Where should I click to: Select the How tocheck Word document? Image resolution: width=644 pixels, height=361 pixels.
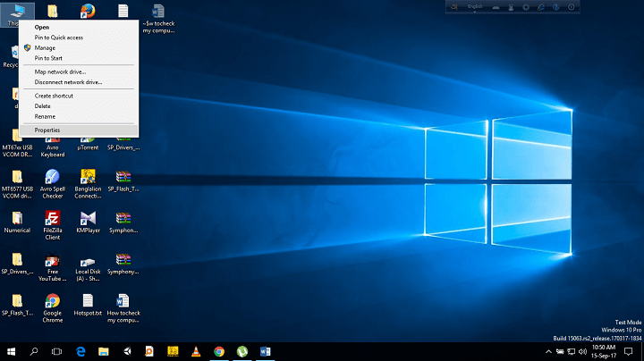point(123,308)
